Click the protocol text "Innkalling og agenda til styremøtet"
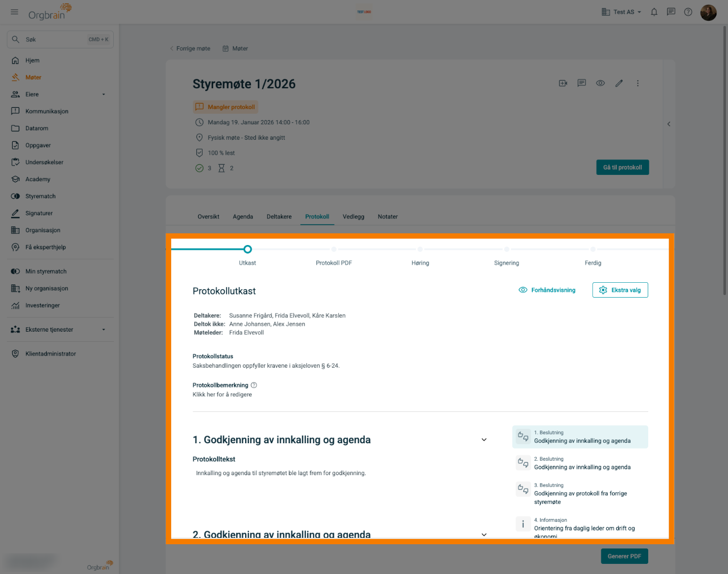 pos(281,473)
